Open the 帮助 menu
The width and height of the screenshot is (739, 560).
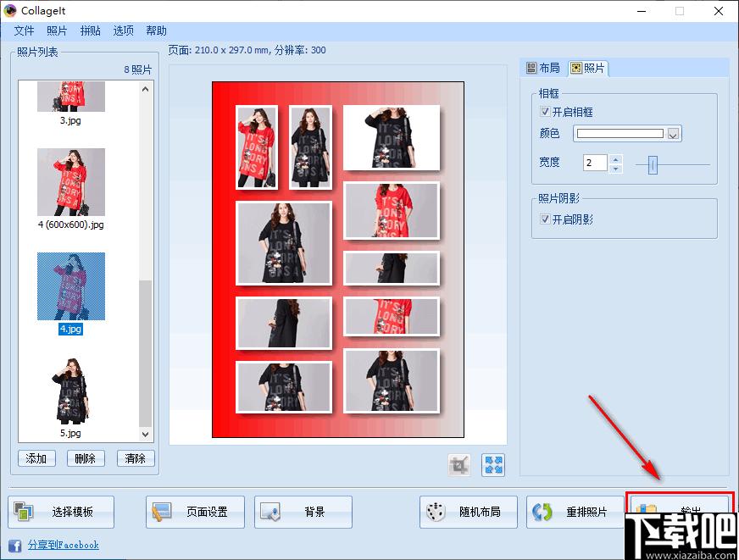click(x=156, y=30)
